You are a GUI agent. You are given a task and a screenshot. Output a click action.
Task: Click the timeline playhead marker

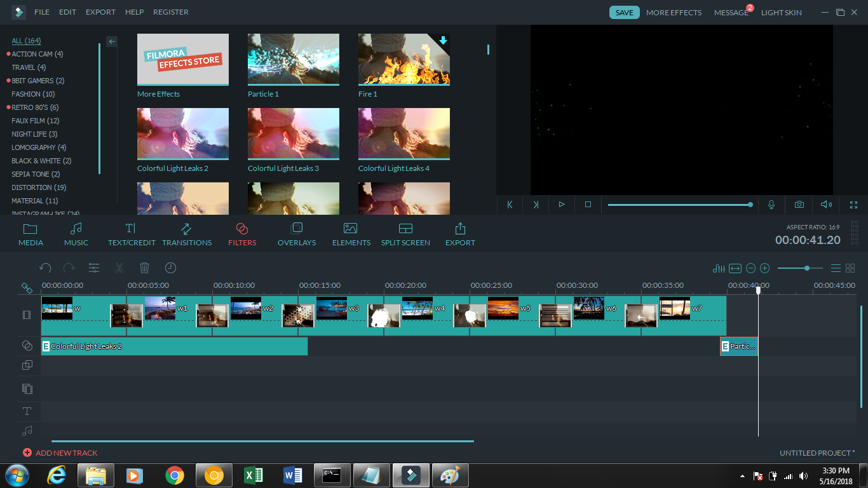pyautogui.click(x=758, y=290)
